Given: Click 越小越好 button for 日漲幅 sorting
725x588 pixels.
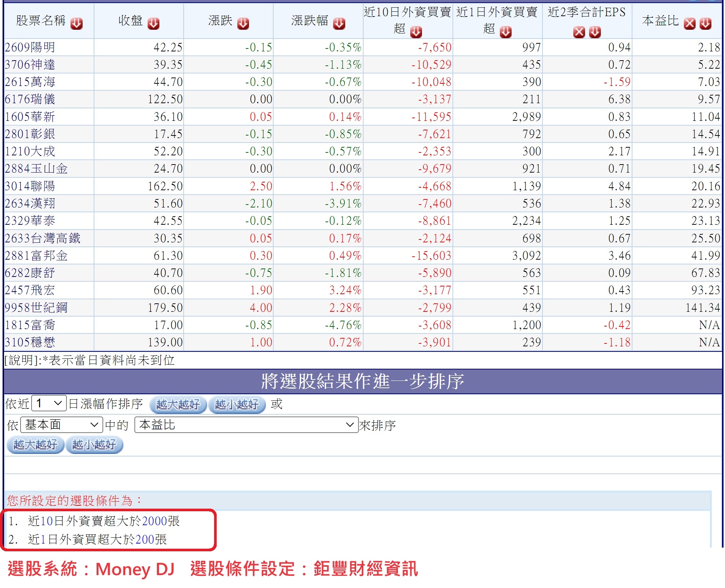Looking at the screenshot, I should coord(237,404).
